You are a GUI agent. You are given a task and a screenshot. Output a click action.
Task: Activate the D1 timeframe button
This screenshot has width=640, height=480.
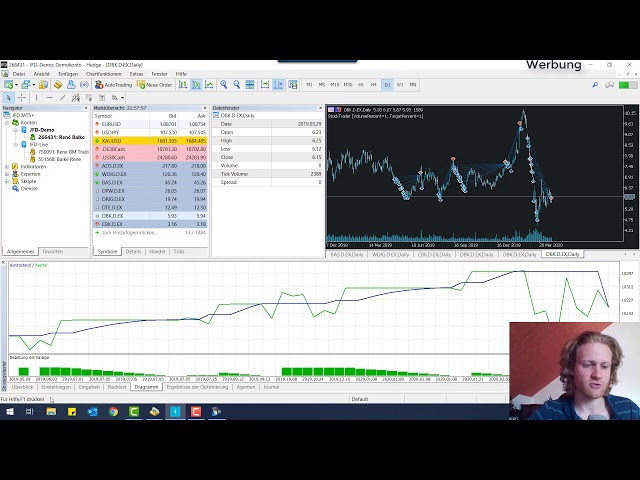pos(387,84)
